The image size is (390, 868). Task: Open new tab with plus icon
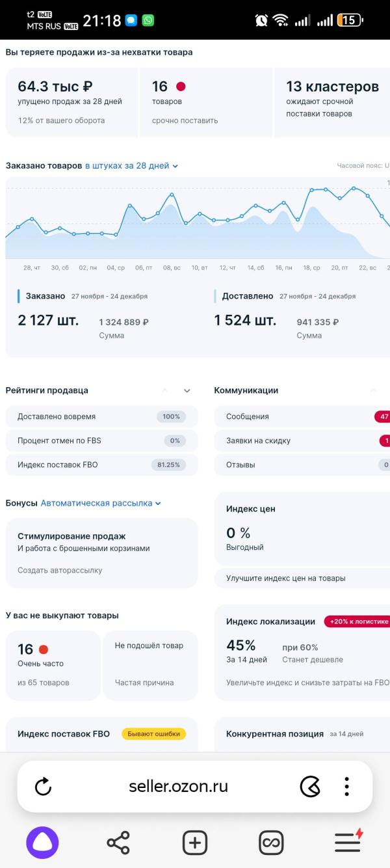coord(195,843)
